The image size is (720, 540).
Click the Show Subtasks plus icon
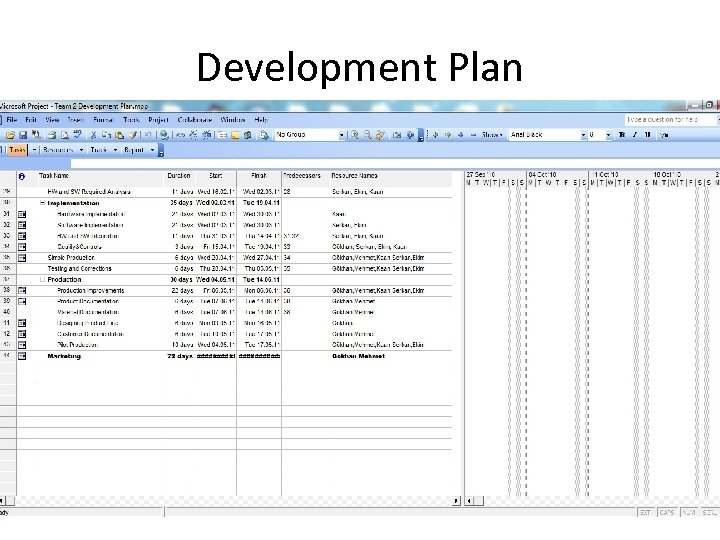(x=461, y=135)
